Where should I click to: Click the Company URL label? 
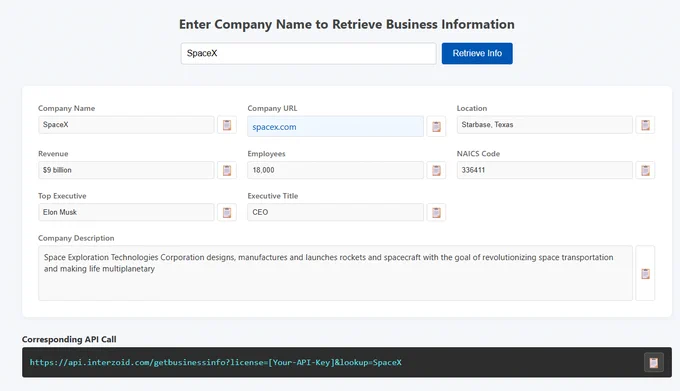(272, 108)
